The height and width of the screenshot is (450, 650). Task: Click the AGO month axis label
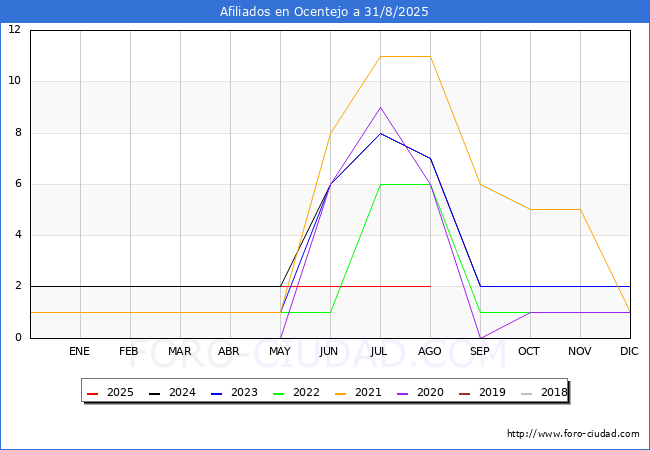(430, 351)
